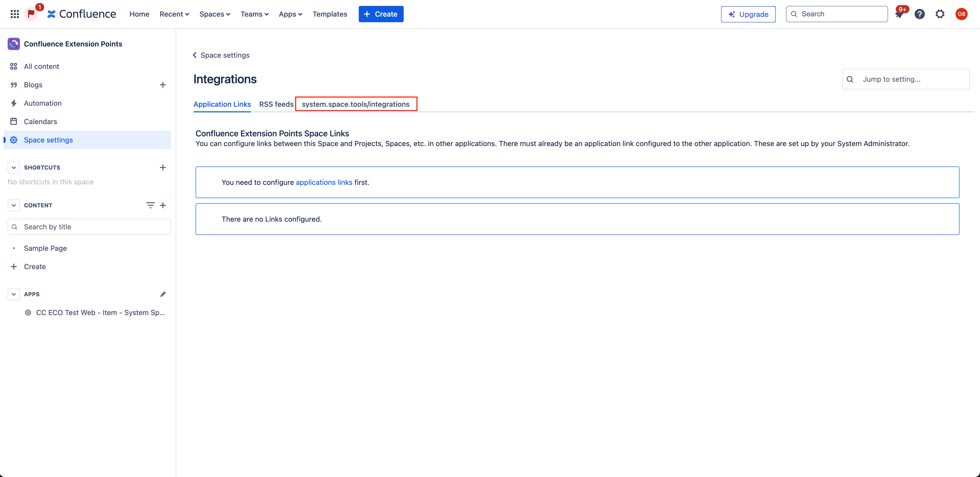Open the settings gear in top bar

940,14
